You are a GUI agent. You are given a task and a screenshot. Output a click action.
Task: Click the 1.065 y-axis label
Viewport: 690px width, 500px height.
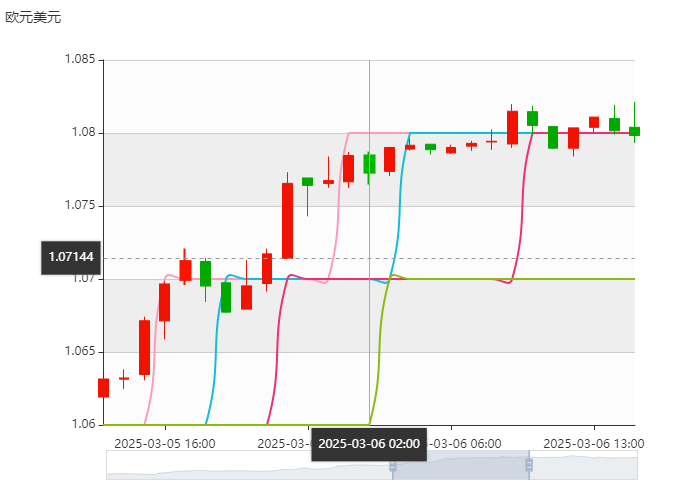[x=79, y=351]
